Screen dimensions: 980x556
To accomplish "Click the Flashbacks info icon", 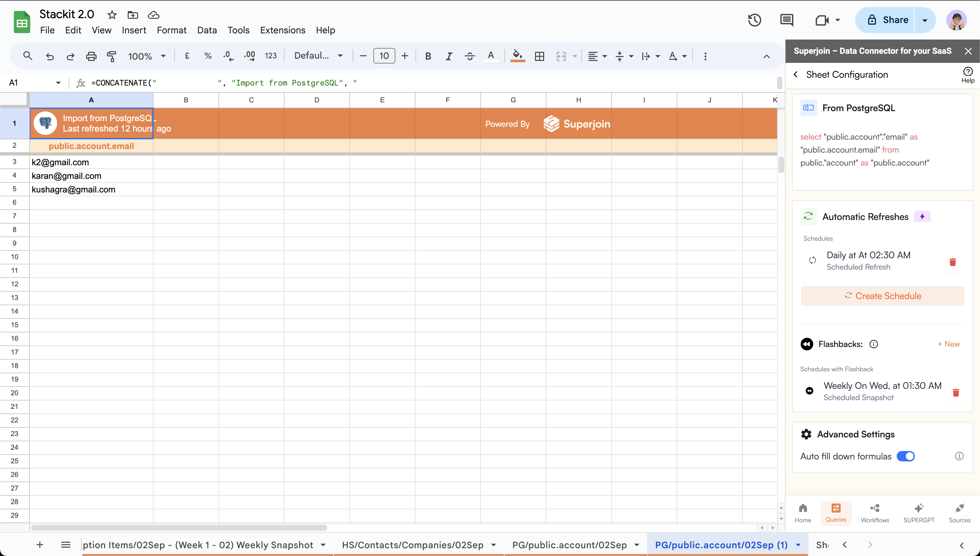I will 873,344.
